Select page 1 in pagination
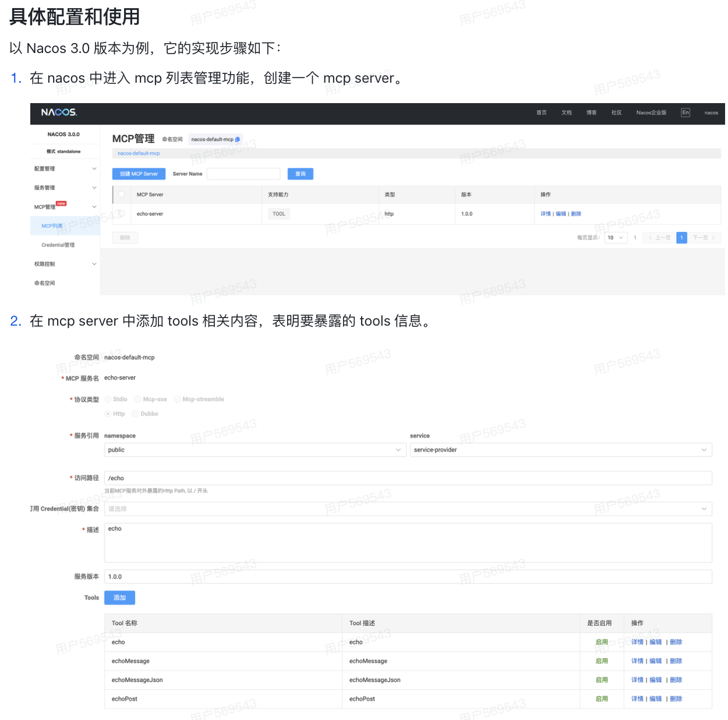The image size is (728, 720). pyautogui.click(x=681, y=238)
